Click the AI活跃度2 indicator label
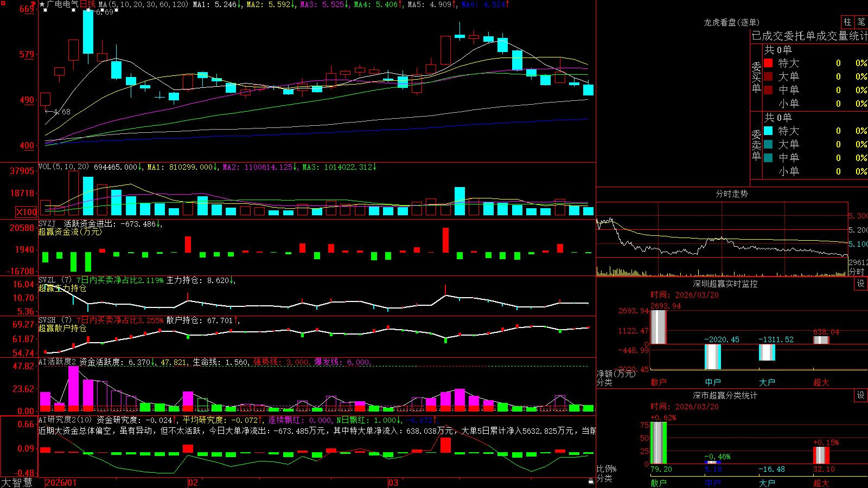 58,362
